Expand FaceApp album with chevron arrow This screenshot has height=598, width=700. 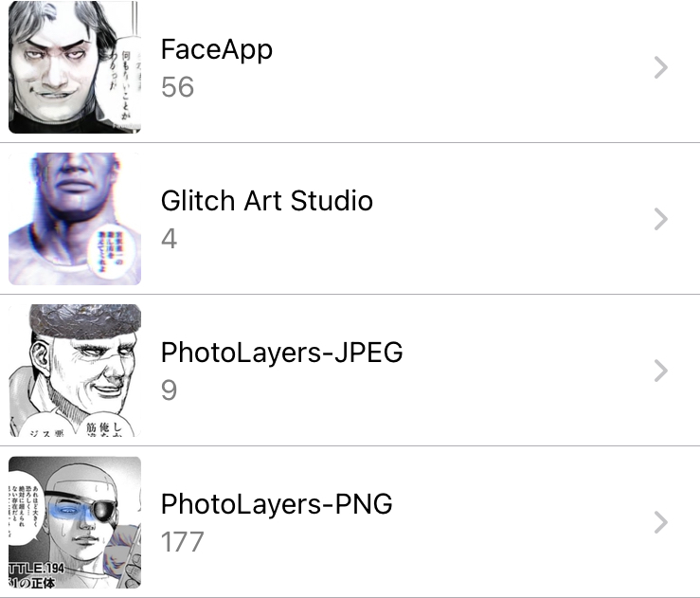661,67
